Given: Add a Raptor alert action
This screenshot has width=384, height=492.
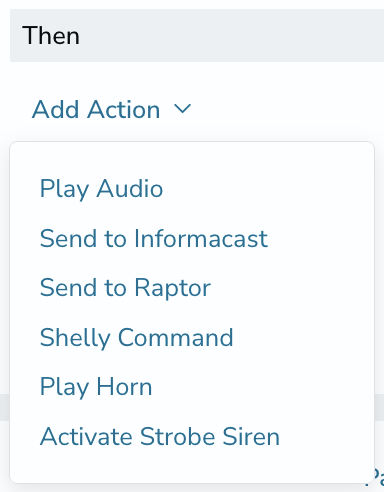Looking at the screenshot, I should click(125, 288).
